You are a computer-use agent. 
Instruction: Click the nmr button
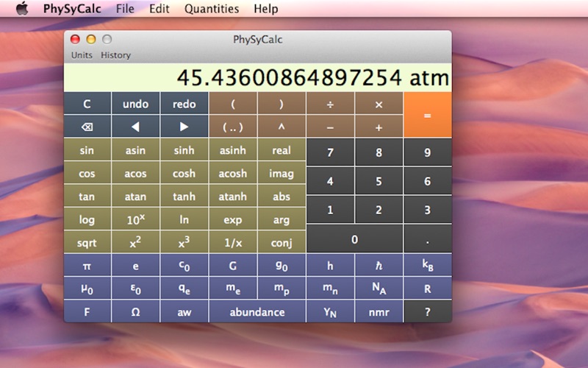click(x=379, y=311)
